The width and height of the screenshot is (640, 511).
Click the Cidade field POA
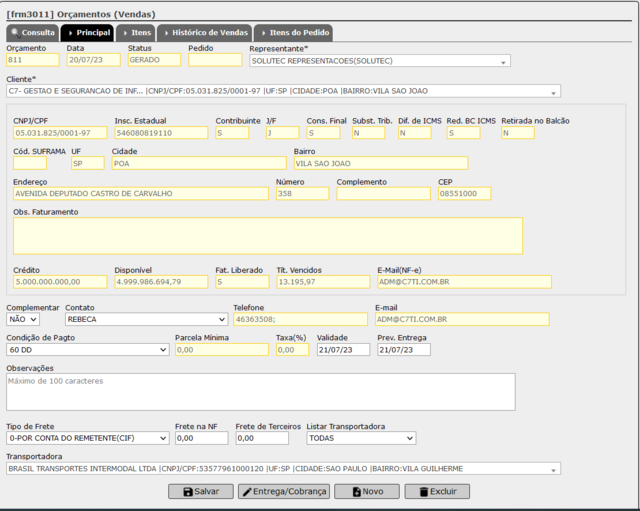point(199,163)
